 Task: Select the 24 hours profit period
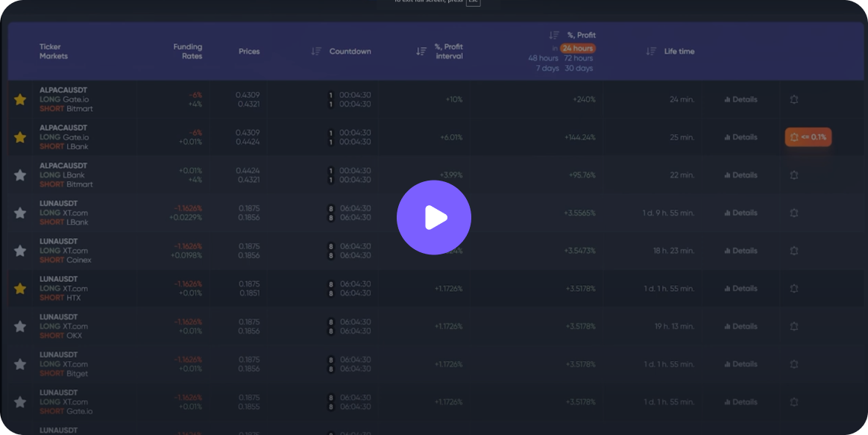coord(578,48)
